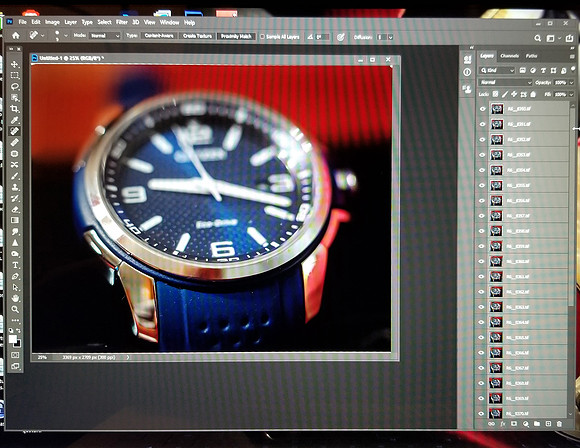Open the Layers panel menu icon
Viewport: 580px width, 448px height.
click(572, 56)
